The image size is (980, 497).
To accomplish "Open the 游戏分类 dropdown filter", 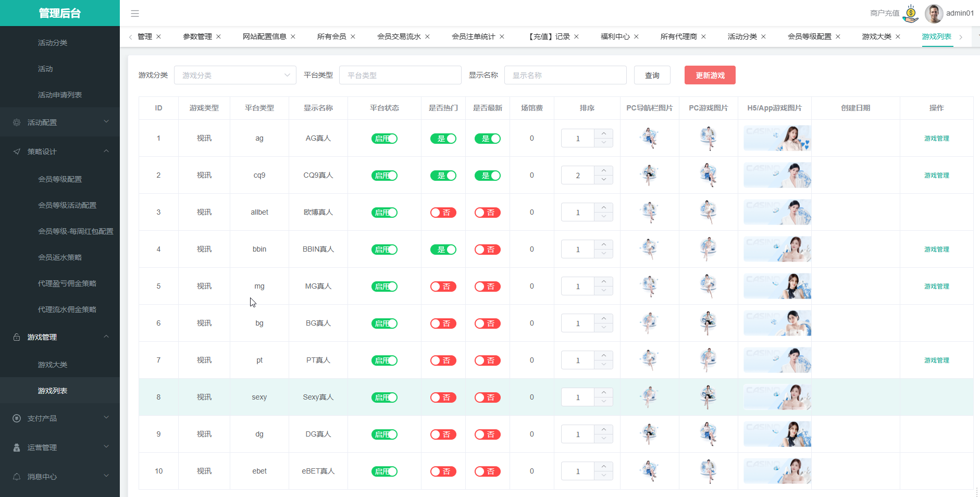I will click(x=235, y=76).
